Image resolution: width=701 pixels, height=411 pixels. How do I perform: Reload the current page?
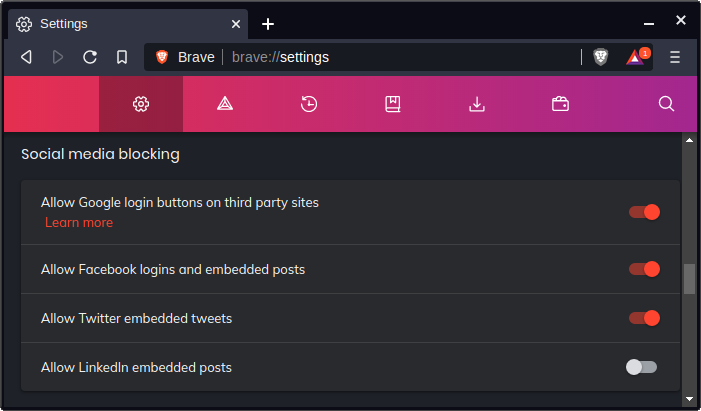coord(90,57)
